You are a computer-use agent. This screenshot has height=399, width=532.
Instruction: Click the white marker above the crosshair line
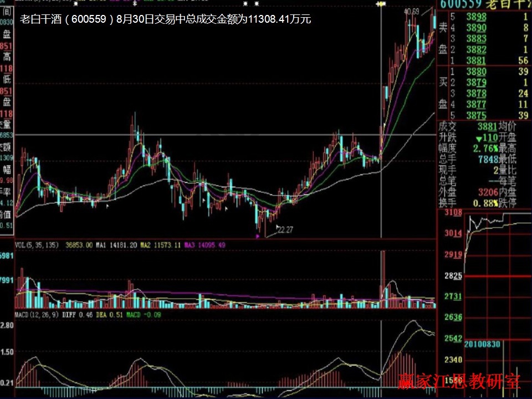pyautogui.click(x=381, y=4)
